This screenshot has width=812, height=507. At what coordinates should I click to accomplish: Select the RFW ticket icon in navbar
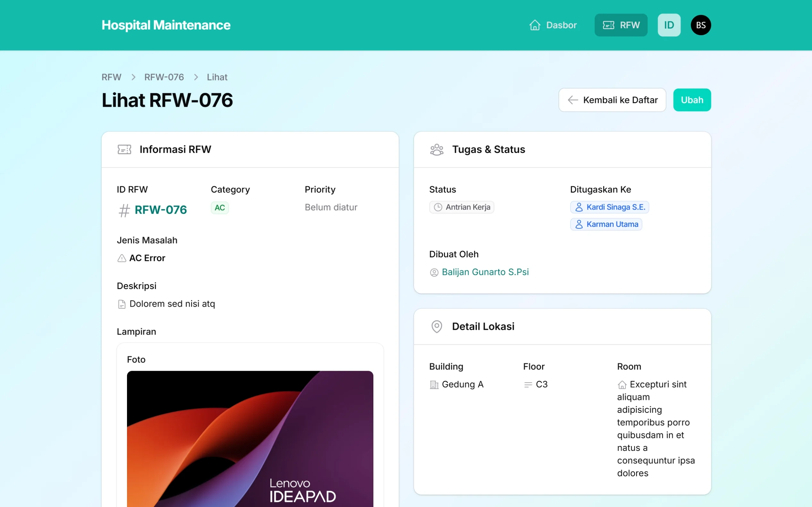pos(608,25)
